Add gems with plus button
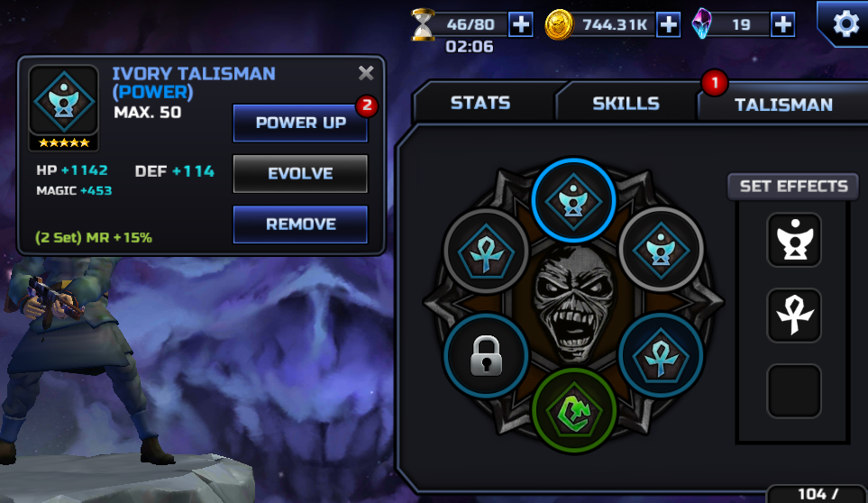The width and height of the screenshot is (868, 503). 782,24
